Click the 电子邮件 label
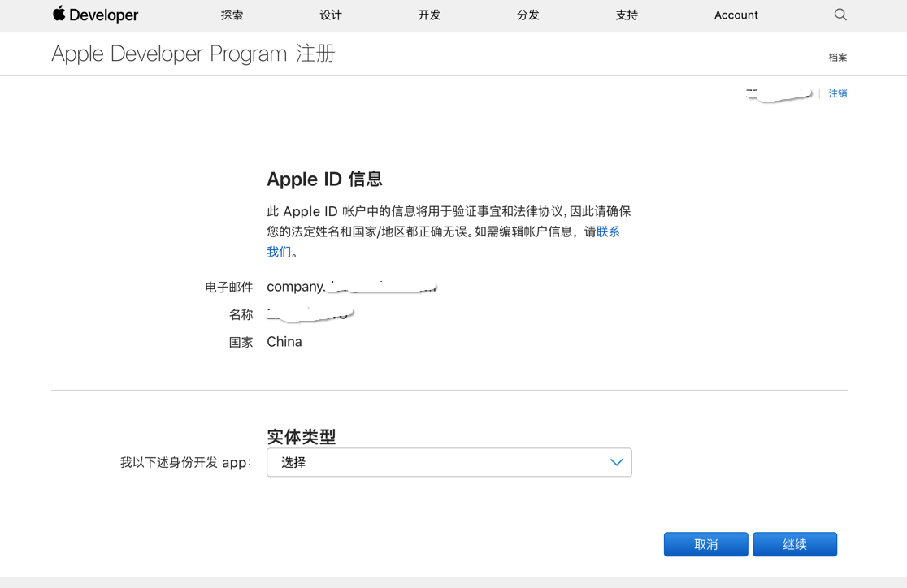 tap(229, 287)
